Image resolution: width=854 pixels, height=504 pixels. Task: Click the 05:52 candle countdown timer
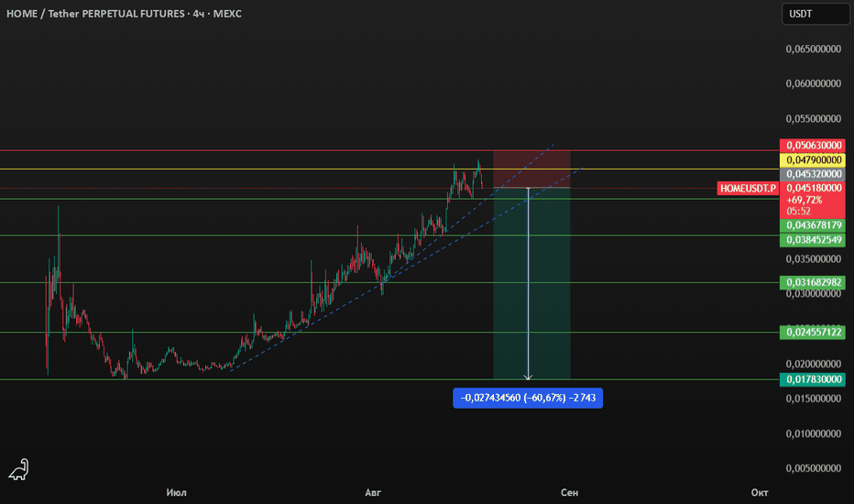[798, 212]
